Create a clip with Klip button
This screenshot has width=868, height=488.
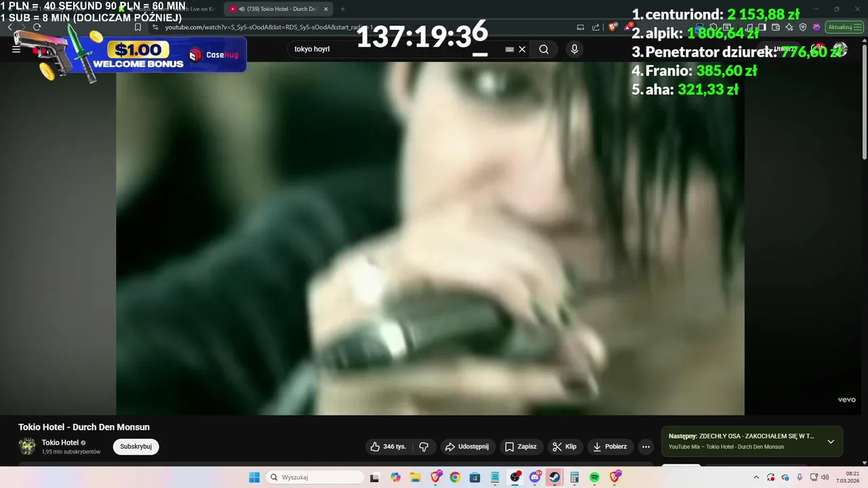pos(564,447)
